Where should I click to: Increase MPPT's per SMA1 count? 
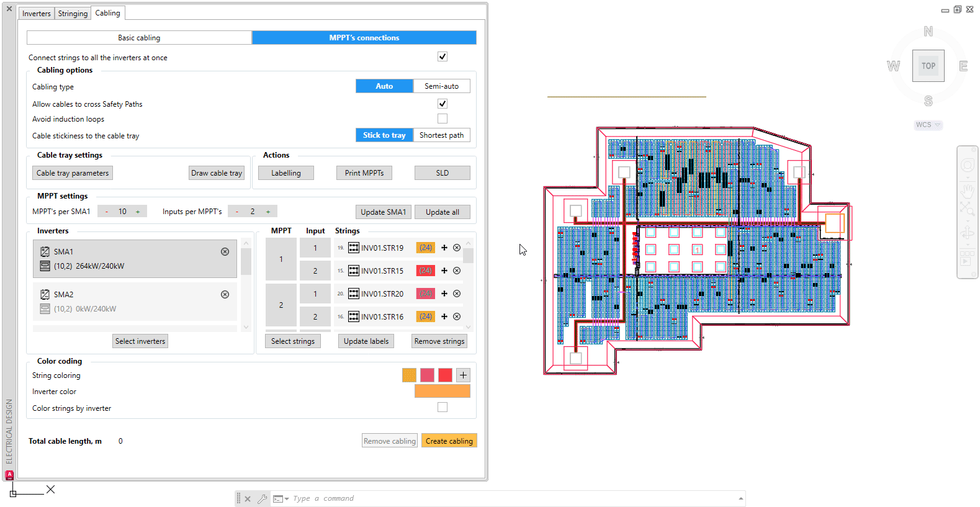[138, 212]
